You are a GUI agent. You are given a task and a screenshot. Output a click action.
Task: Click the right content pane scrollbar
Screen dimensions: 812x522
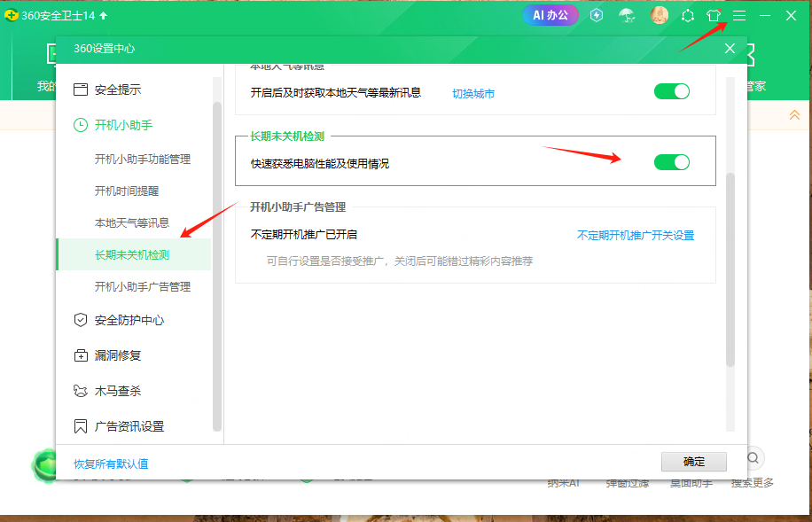730,266
